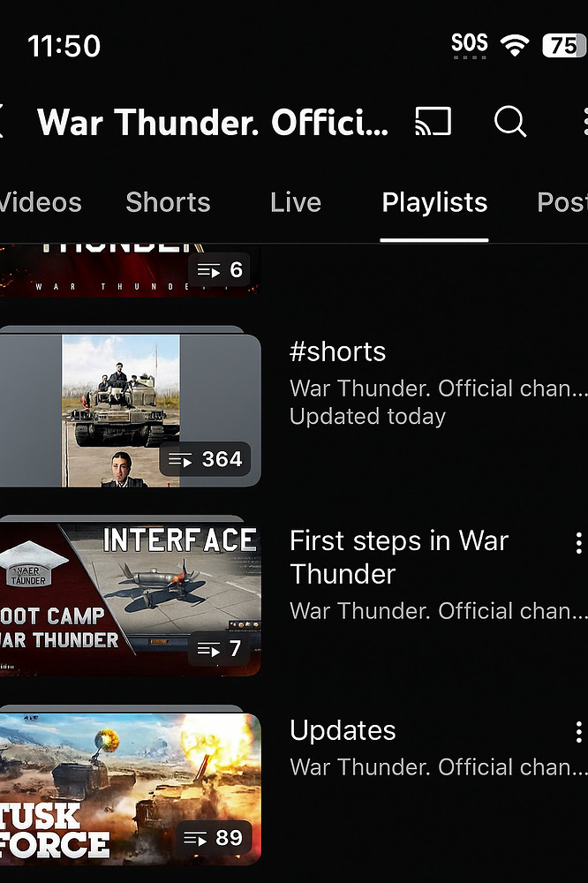This screenshot has height=883, width=588.
Task: Tap the Cast to device icon
Action: pos(433,122)
